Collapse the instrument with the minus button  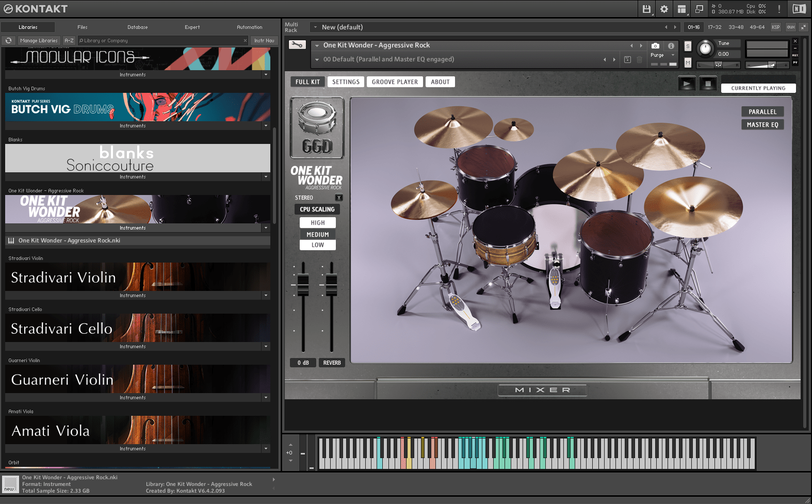click(795, 48)
